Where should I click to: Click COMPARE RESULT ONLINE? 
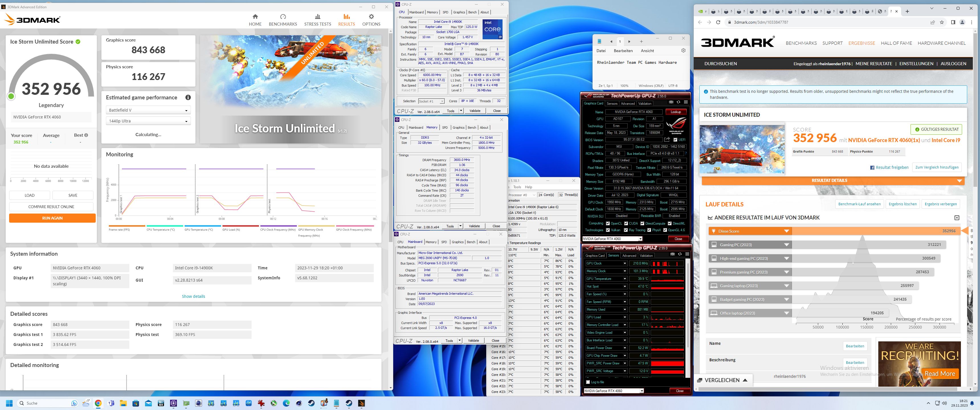point(51,206)
